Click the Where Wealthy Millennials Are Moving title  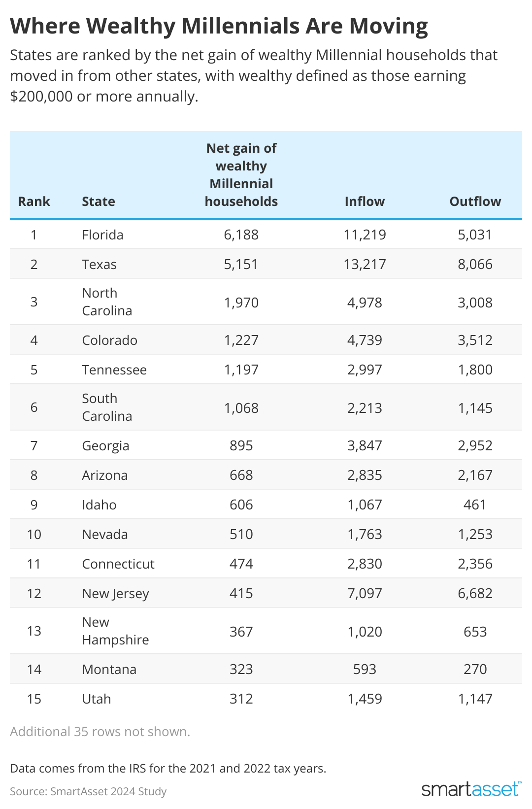[x=219, y=26]
